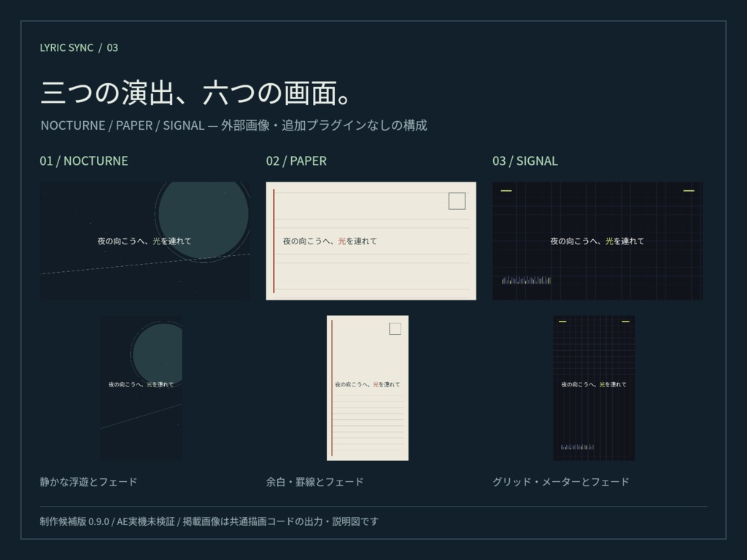Click the "01 / NOCTURNE" heading
The image size is (747, 560).
84,161
